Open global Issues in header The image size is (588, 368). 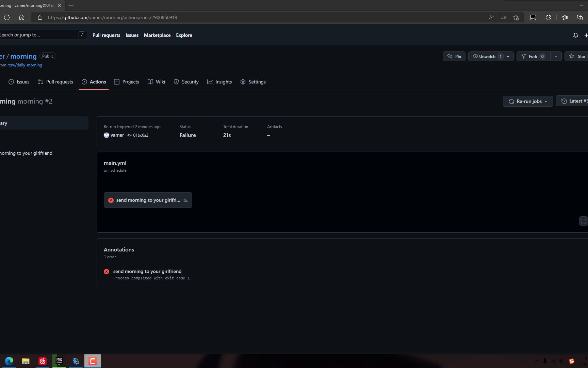point(132,35)
